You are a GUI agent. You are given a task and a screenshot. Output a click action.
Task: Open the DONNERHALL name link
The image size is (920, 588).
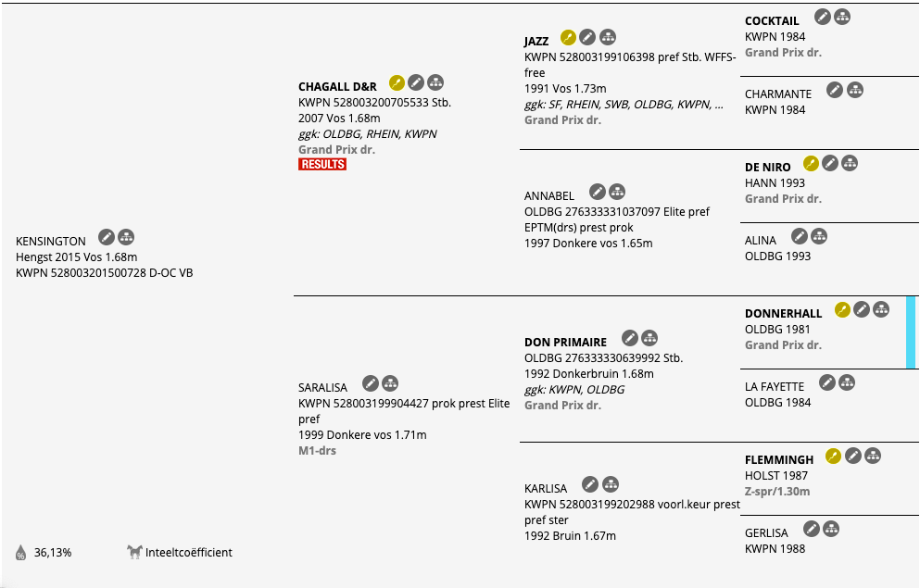(x=783, y=314)
